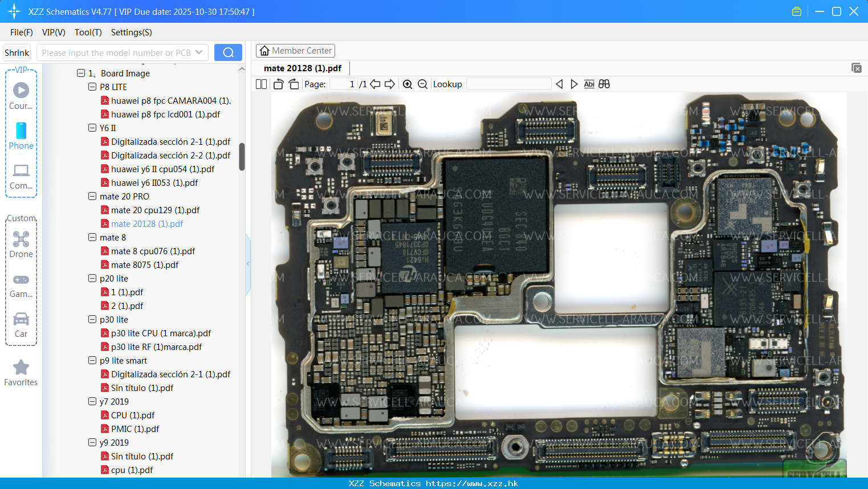This screenshot has width=868, height=489.
Task: Toggle the split page view icon
Action: click(x=262, y=84)
